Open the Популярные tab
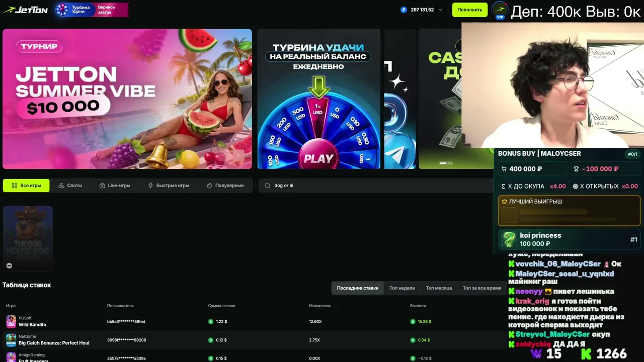This screenshot has width=644, height=362. coord(225,186)
